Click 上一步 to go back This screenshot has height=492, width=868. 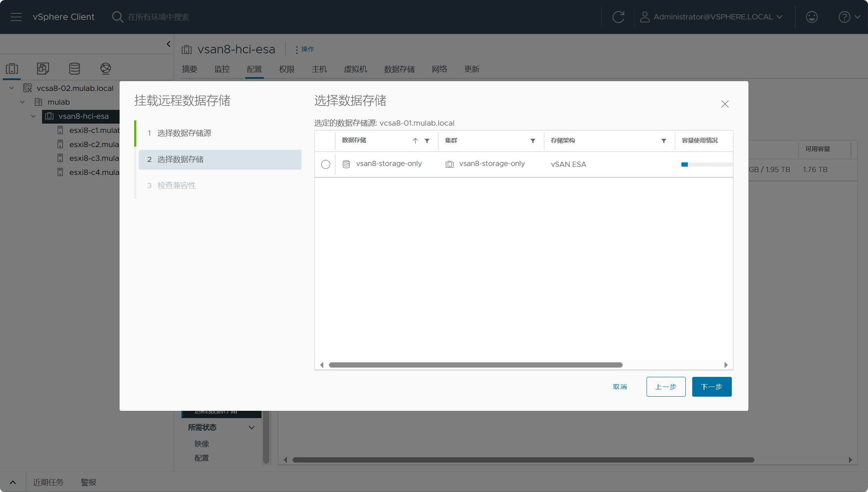pos(666,387)
